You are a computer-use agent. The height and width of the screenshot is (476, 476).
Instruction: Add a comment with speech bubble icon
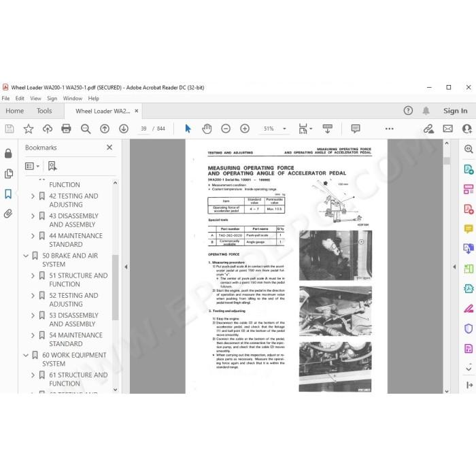[x=356, y=129]
